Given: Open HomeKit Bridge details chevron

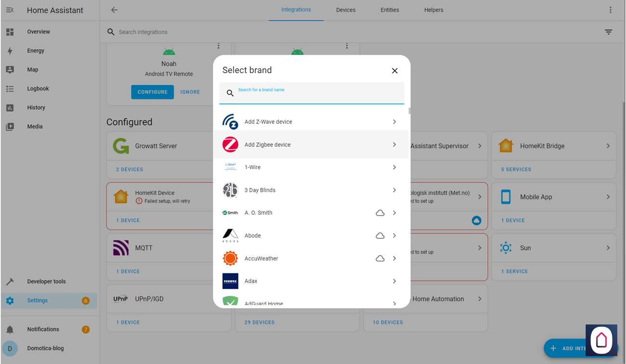Looking at the screenshot, I should coord(608,146).
